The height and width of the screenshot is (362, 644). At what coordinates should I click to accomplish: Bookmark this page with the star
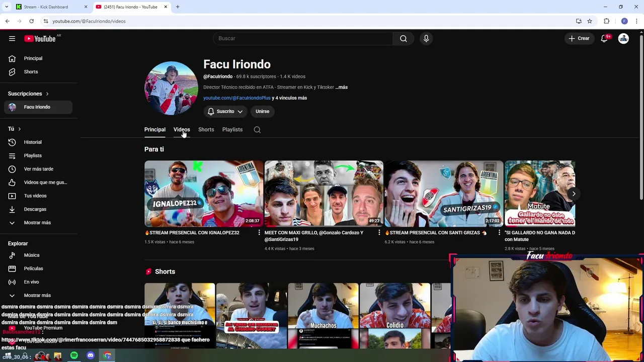pos(590,21)
